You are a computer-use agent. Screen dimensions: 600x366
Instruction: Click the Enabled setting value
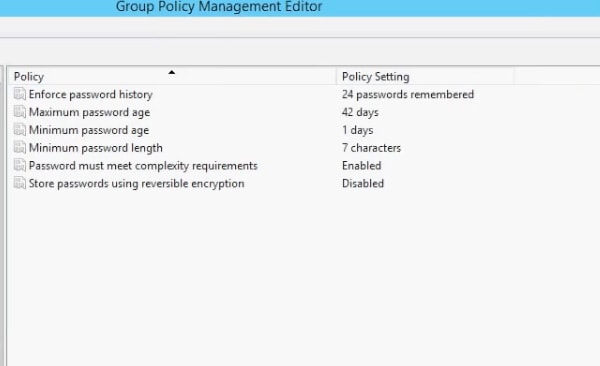(362, 166)
